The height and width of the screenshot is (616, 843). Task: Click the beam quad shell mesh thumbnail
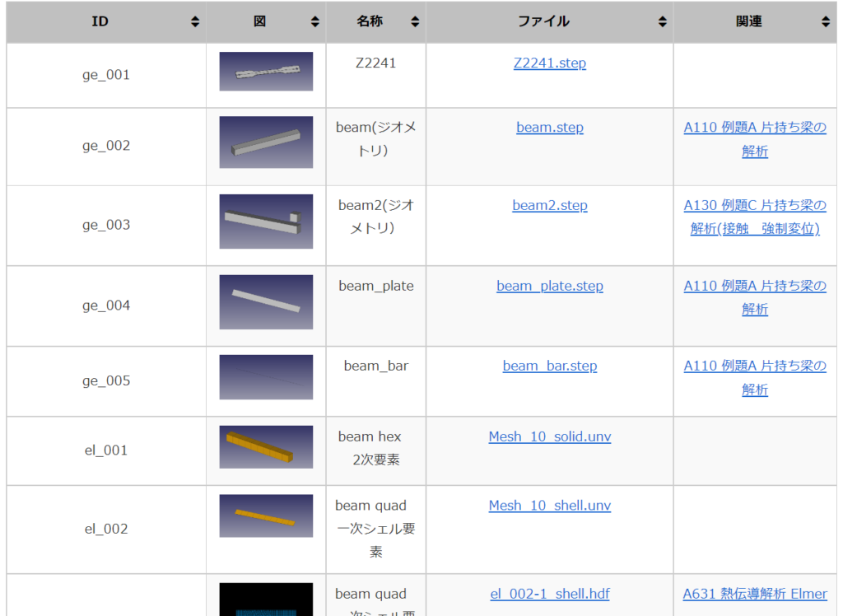click(x=266, y=516)
